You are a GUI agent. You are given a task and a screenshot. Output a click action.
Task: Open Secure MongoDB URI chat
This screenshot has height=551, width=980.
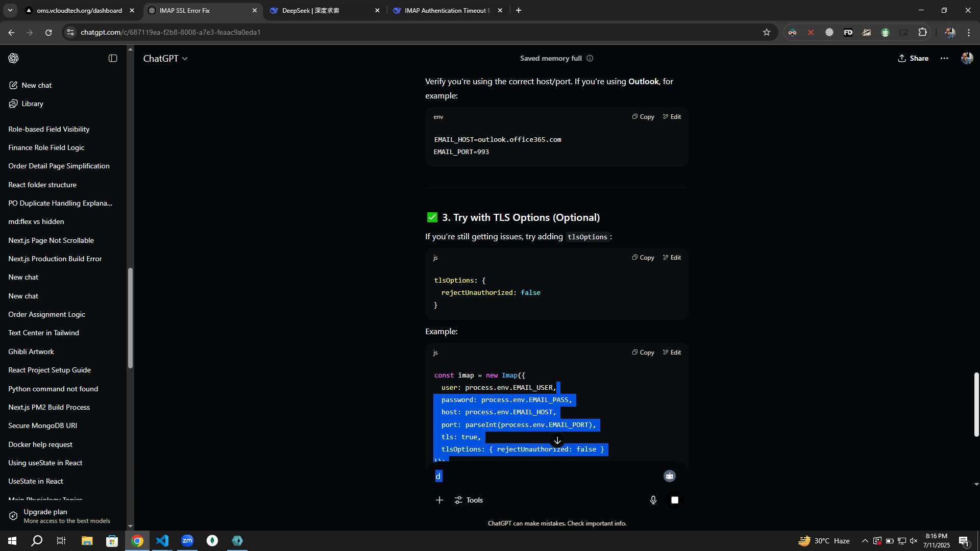point(43,425)
